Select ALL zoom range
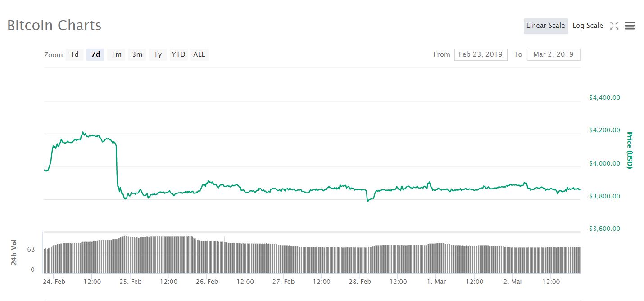This screenshot has width=644, height=301. [x=199, y=54]
